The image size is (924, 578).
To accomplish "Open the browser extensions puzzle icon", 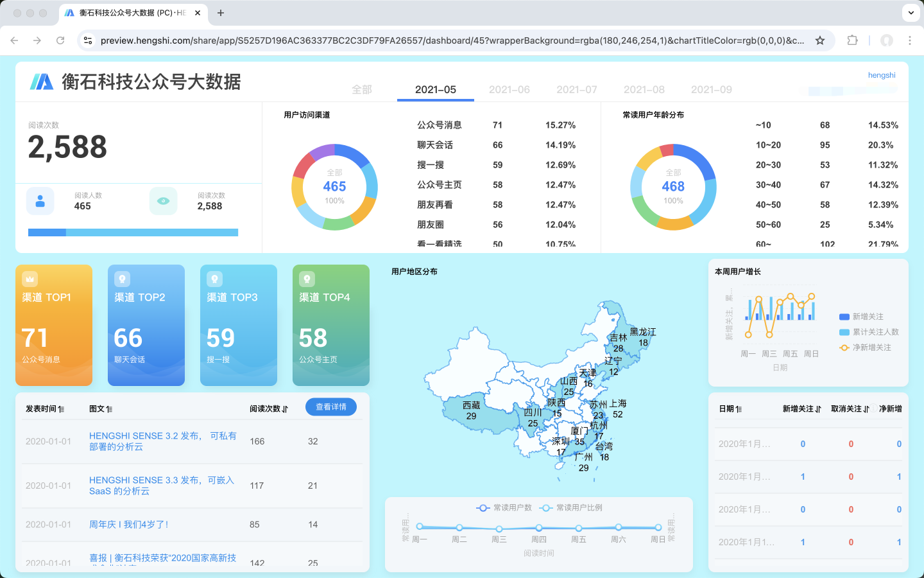I will (852, 40).
